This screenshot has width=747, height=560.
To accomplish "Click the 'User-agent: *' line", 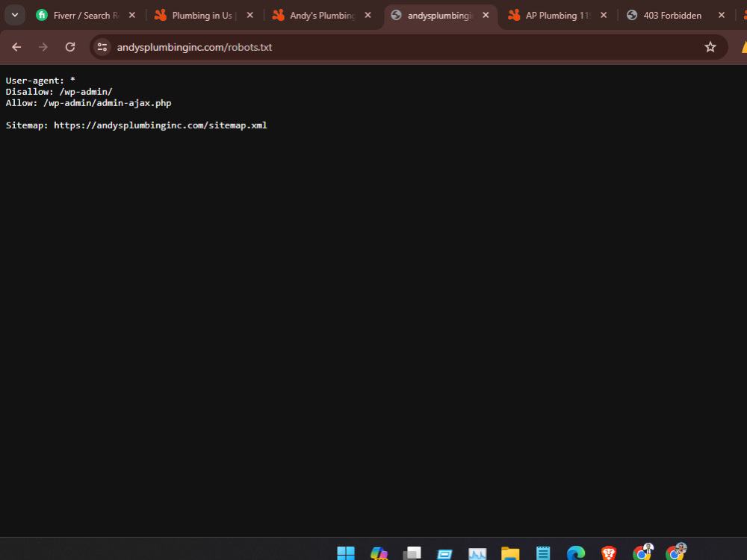I will click(x=40, y=81).
